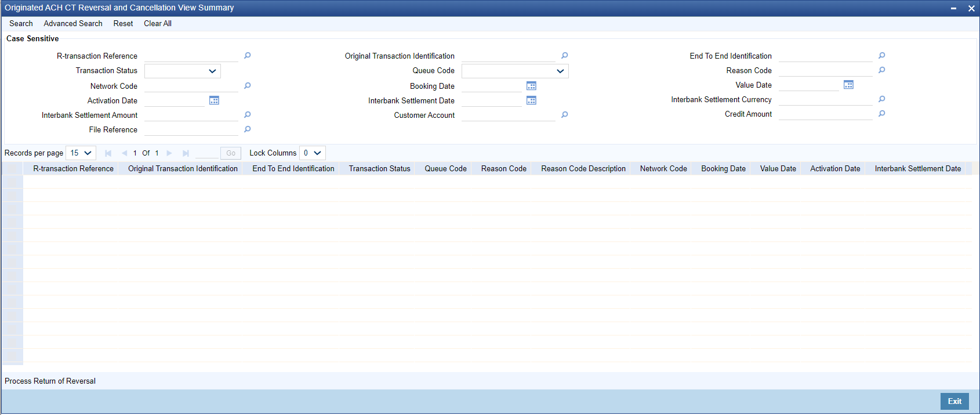The width and height of the screenshot is (980, 415).
Task: Click Reason Code Description column header
Action: [x=583, y=169]
